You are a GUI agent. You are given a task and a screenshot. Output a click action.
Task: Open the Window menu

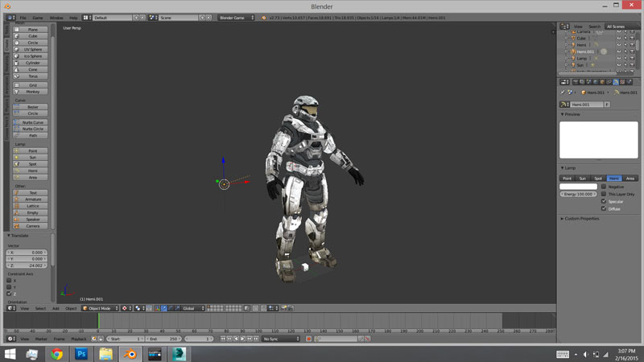[x=56, y=18]
